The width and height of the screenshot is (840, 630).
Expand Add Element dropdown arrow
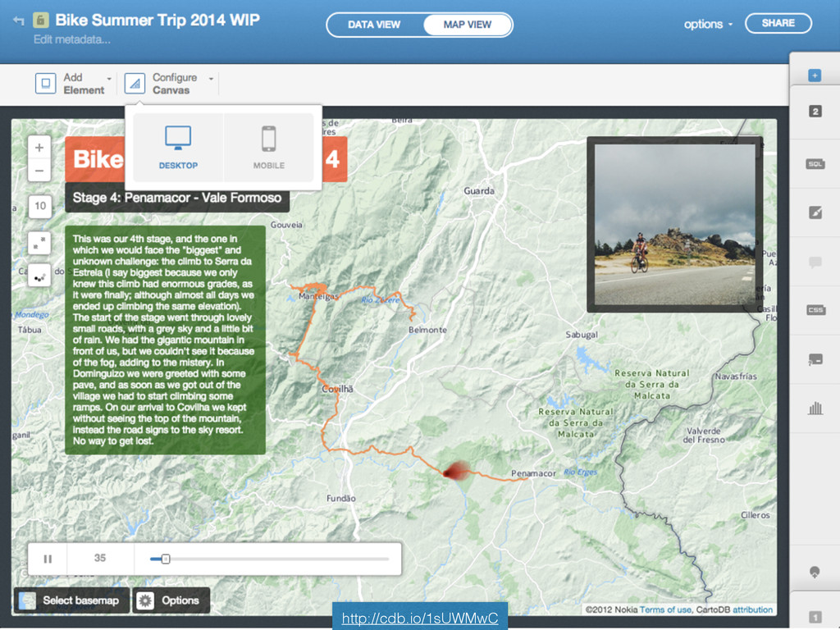(109, 79)
